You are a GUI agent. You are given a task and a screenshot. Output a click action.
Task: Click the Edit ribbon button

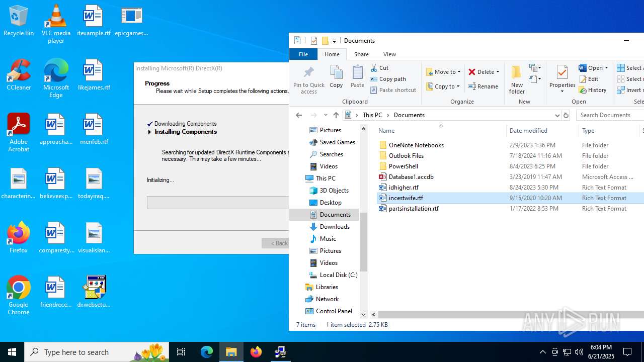pyautogui.click(x=589, y=79)
